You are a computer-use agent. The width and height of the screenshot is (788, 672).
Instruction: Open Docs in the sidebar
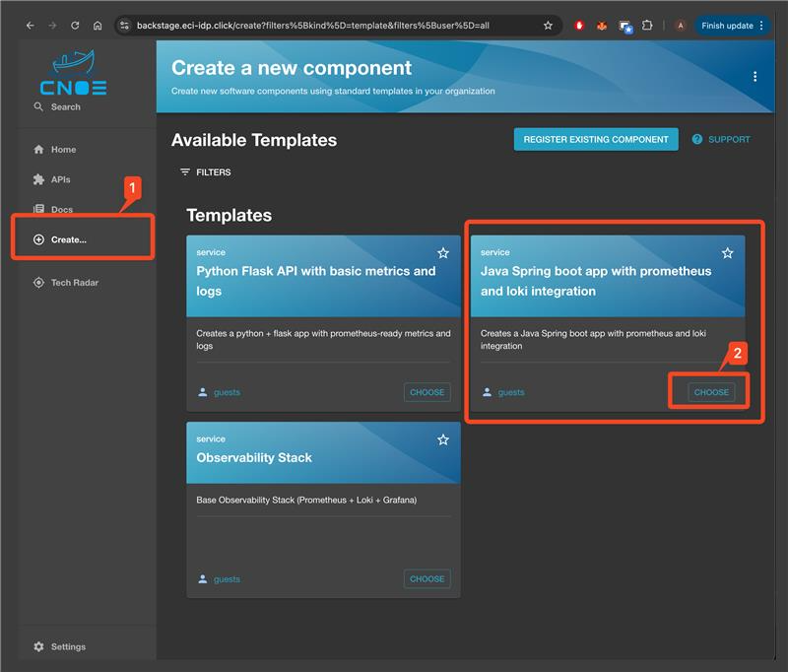tap(61, 209)
